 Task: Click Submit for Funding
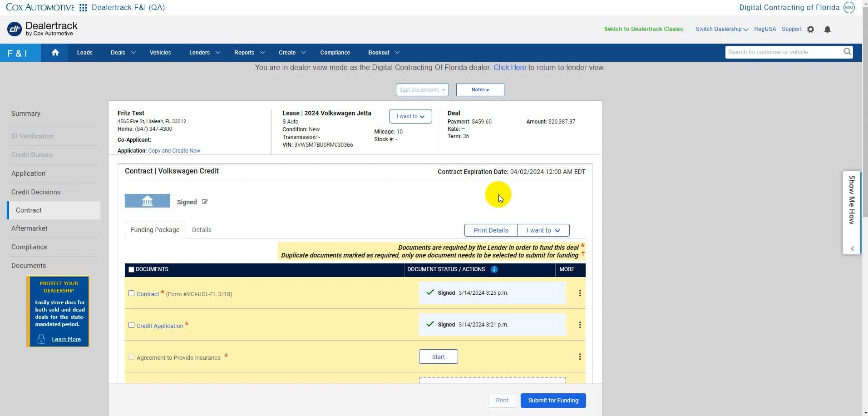[x=553, y=400]
